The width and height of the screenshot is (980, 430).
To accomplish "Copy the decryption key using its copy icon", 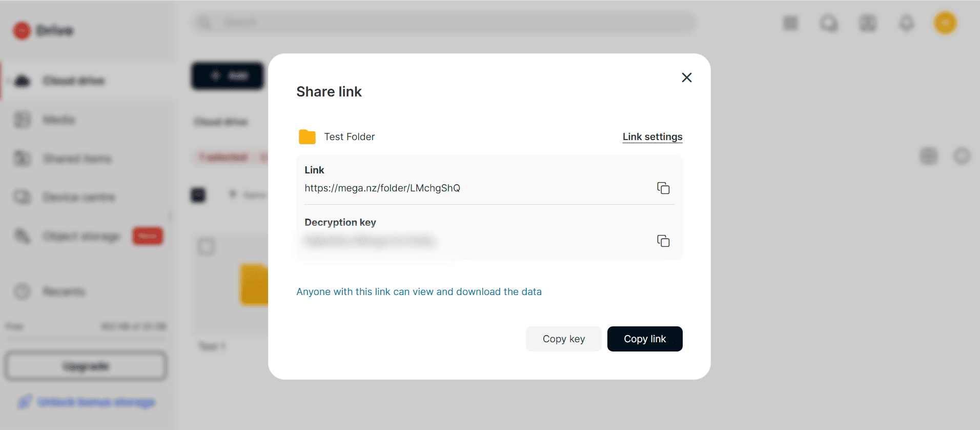I will (x=663, y=241).
